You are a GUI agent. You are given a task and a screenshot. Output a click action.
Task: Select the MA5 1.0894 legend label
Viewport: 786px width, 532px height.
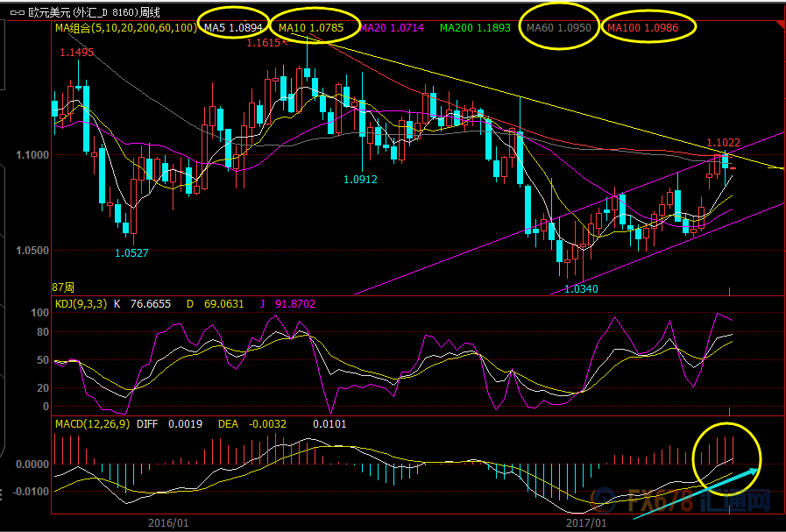point(232,28)
